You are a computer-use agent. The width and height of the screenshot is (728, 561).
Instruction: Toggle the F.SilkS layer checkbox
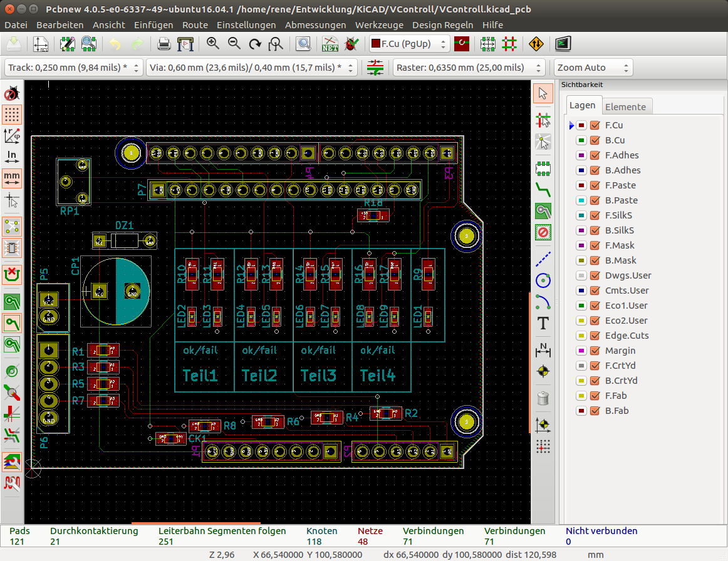tap(595, 215)
